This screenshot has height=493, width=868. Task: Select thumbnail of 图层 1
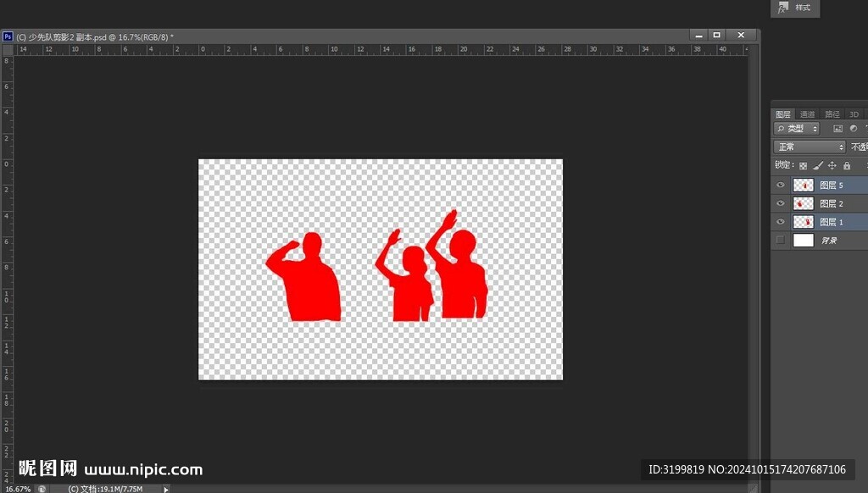[x=804, y=222]
